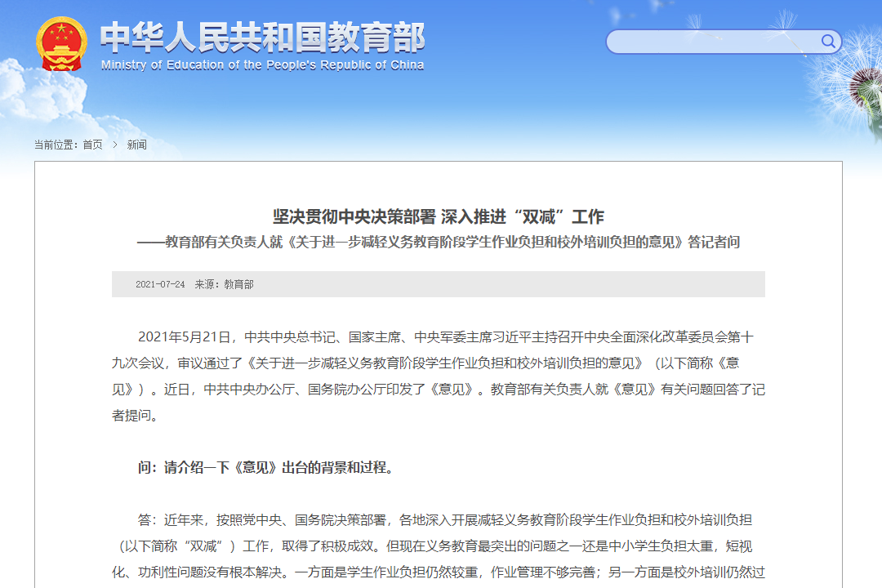Viewport: 882px width, 588px height.
Task: Focus the site search input field
Action: [x=723, y=42]
